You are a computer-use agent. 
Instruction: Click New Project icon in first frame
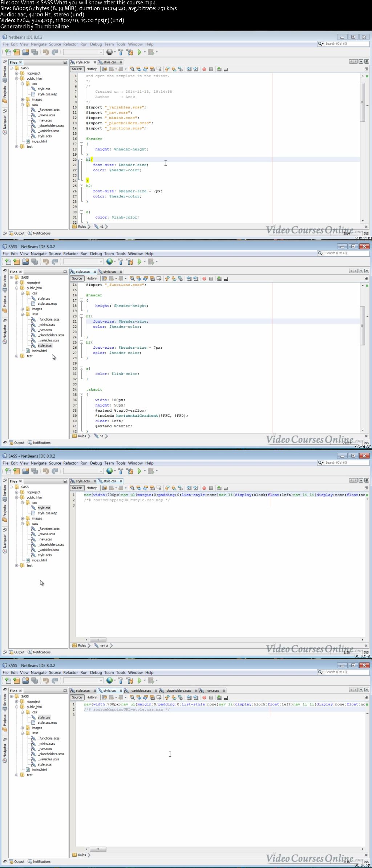17,52
